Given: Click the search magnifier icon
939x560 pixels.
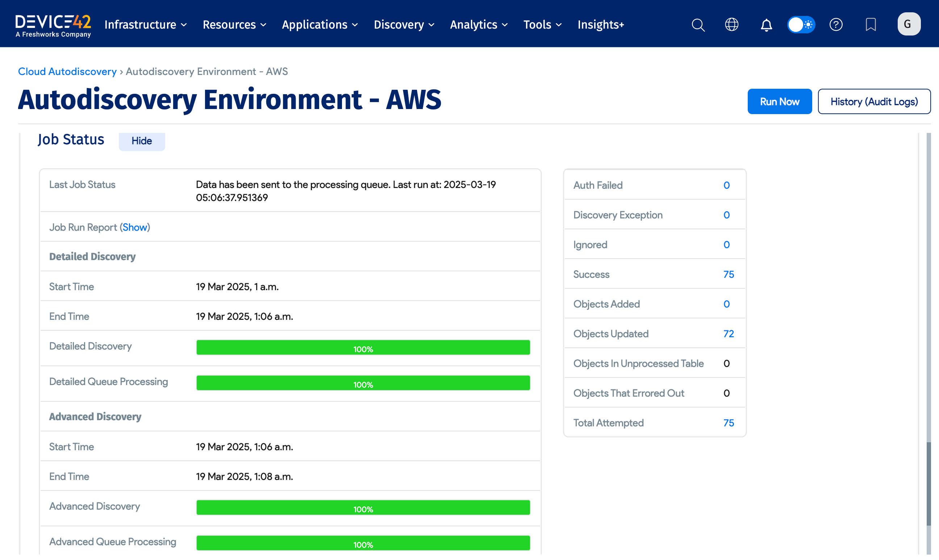Looking at the screenshot, I should pyautogui.click(x=698, y=25).
